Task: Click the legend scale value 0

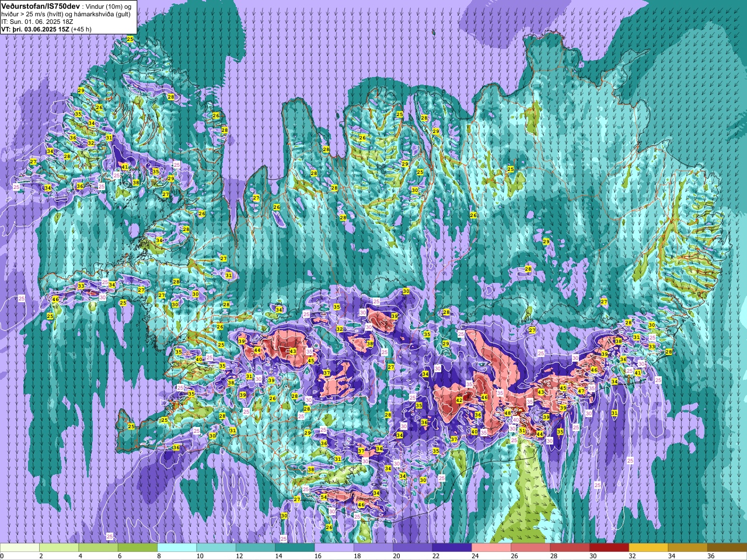Action: 2,556
